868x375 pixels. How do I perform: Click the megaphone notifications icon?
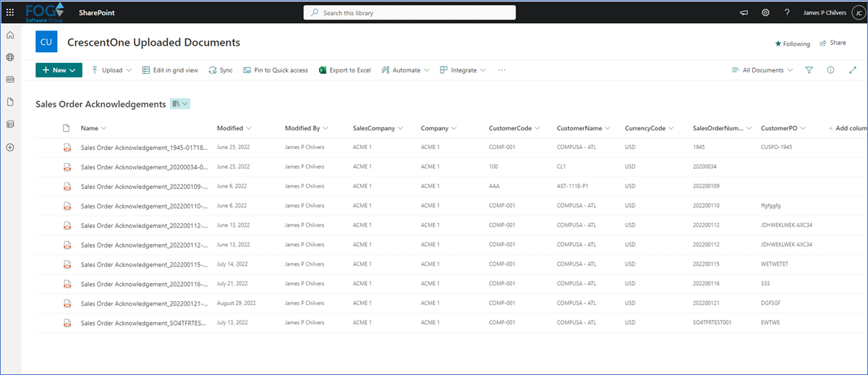coord(744,12)
